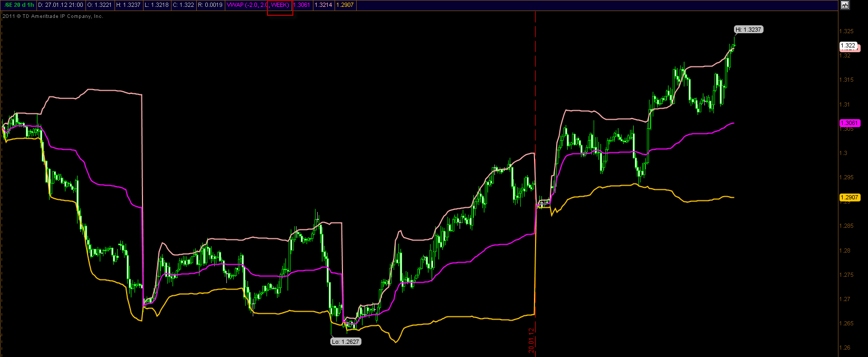Click the magenta VWAP value 1.3061 in header

point(301,5)
